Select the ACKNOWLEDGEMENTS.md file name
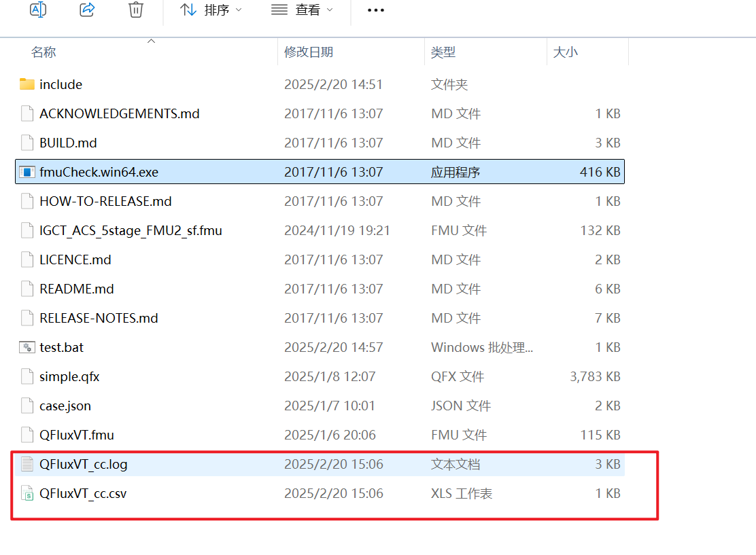Image resolution: width=756 pixels, height=555 pixels. tap(120, 113)
